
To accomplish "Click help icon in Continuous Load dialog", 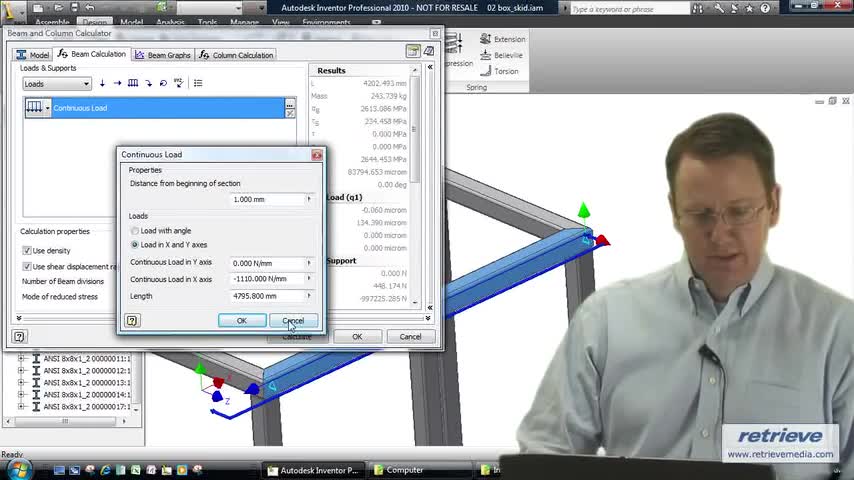I will pos(132,320).
